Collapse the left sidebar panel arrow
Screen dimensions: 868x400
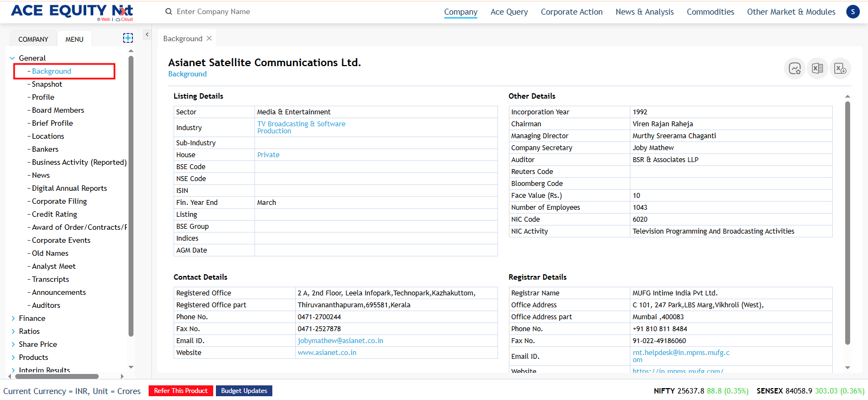(146, 35)
